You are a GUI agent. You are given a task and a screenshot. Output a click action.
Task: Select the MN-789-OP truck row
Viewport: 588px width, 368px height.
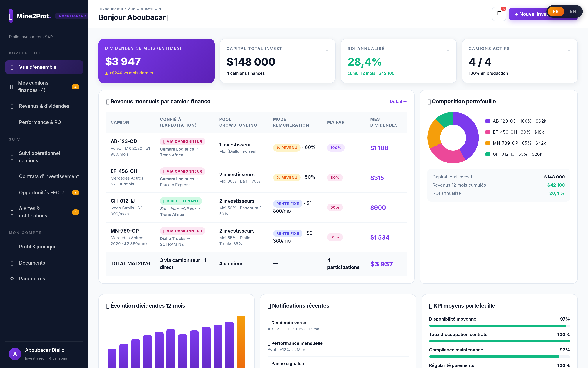click(256, 237)
